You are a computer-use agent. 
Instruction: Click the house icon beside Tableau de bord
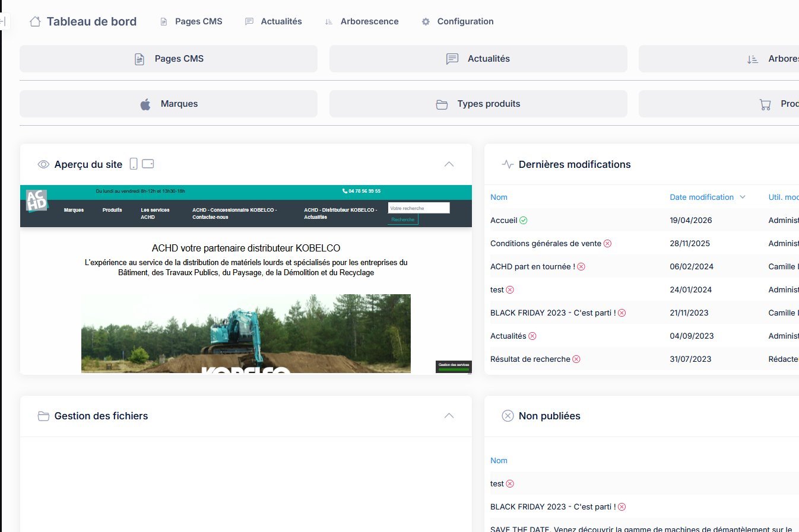click(35, 21)
